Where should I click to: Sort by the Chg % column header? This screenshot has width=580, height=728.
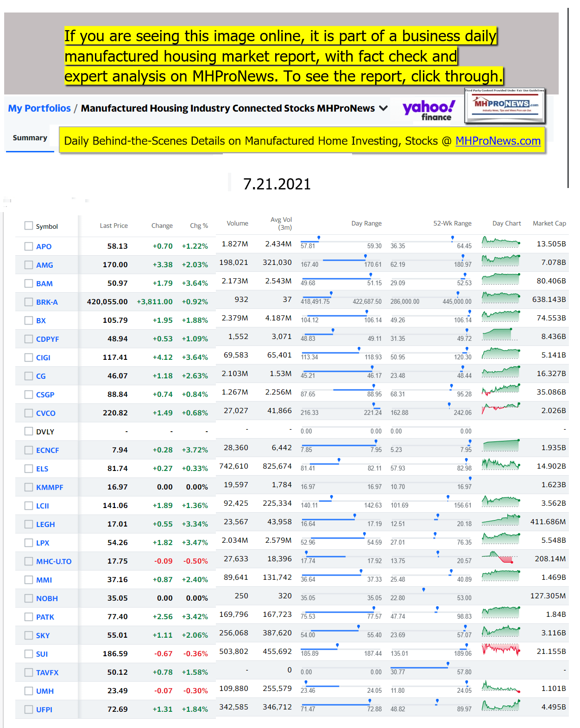pyautogui.click(x=199, y=226)
